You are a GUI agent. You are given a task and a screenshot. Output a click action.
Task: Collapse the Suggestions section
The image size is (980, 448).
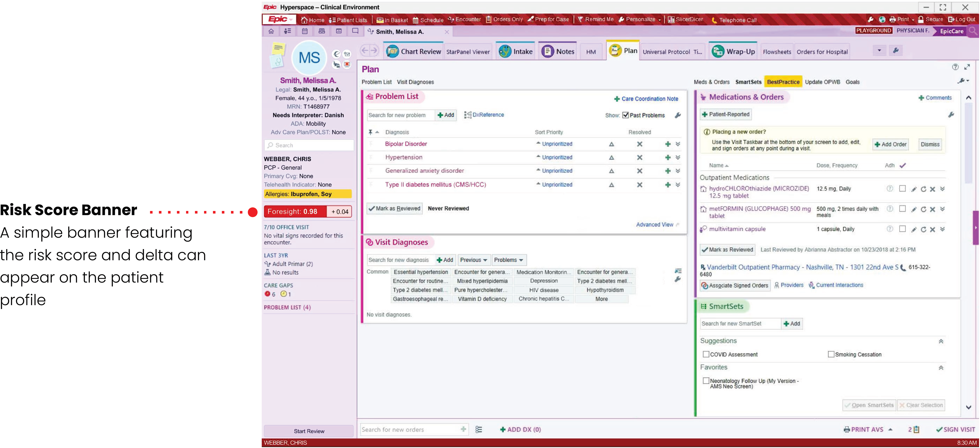pyautogui.click(x=940, y=341)
